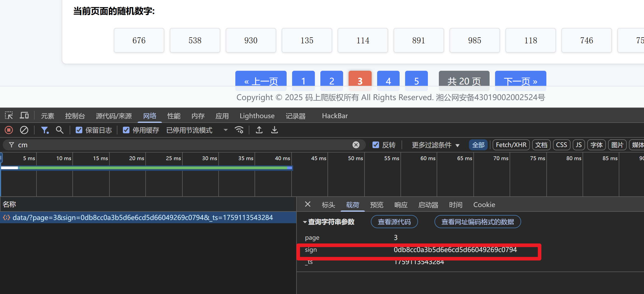This screenshot has height=294, width=644.
Task: Toggle device toolbar emulation icon
Action: point(24,115)
